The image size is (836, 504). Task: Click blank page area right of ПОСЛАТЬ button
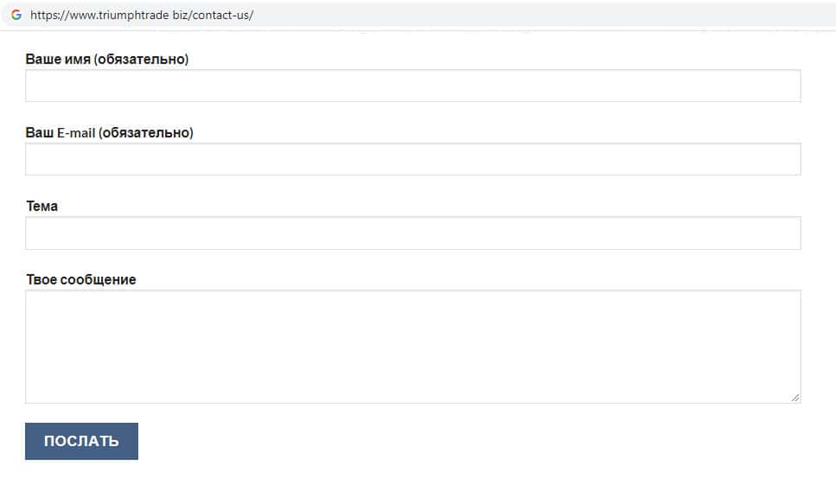[x=432, y=442]
